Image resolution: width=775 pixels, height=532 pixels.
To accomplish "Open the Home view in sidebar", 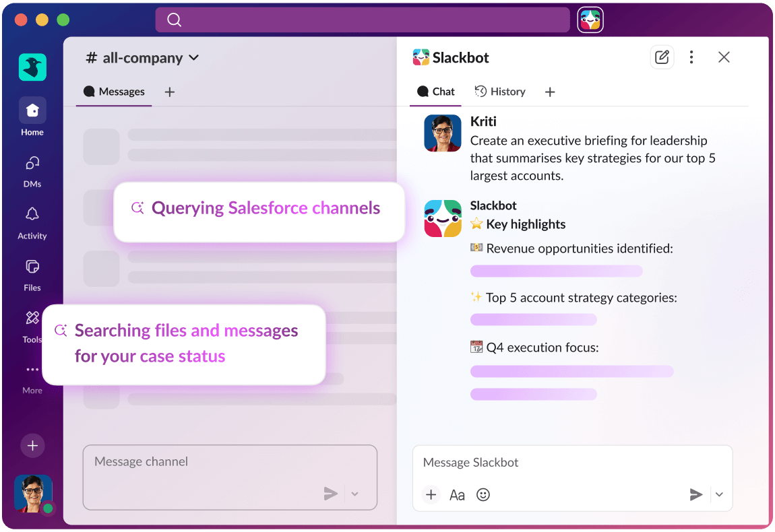I will [x=32, y=110].
